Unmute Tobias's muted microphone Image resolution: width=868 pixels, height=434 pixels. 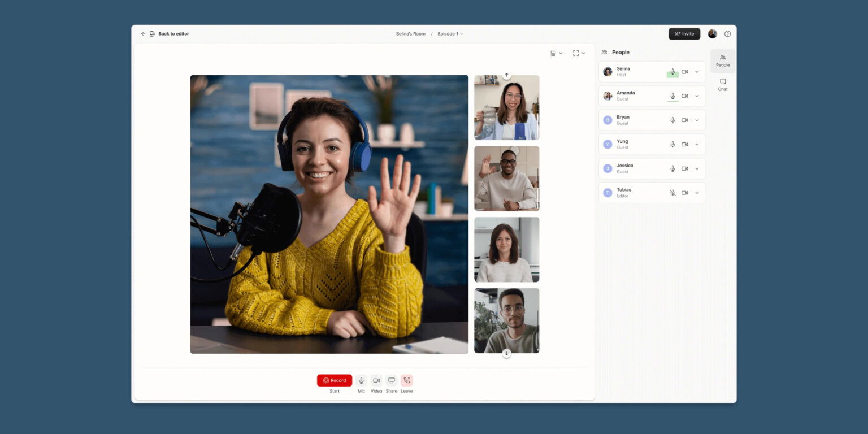click(x=672, y=193)
